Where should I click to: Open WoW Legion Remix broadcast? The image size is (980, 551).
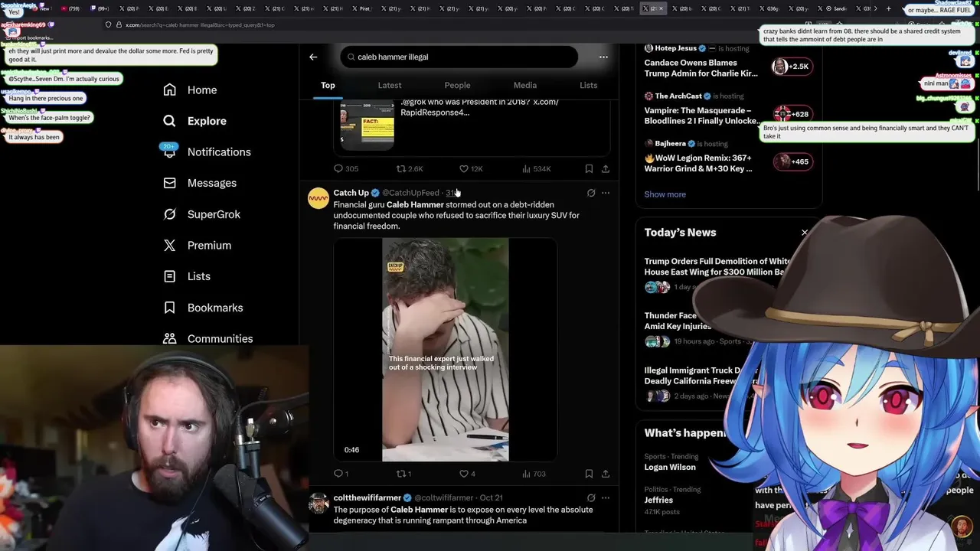tap(698, 163)
